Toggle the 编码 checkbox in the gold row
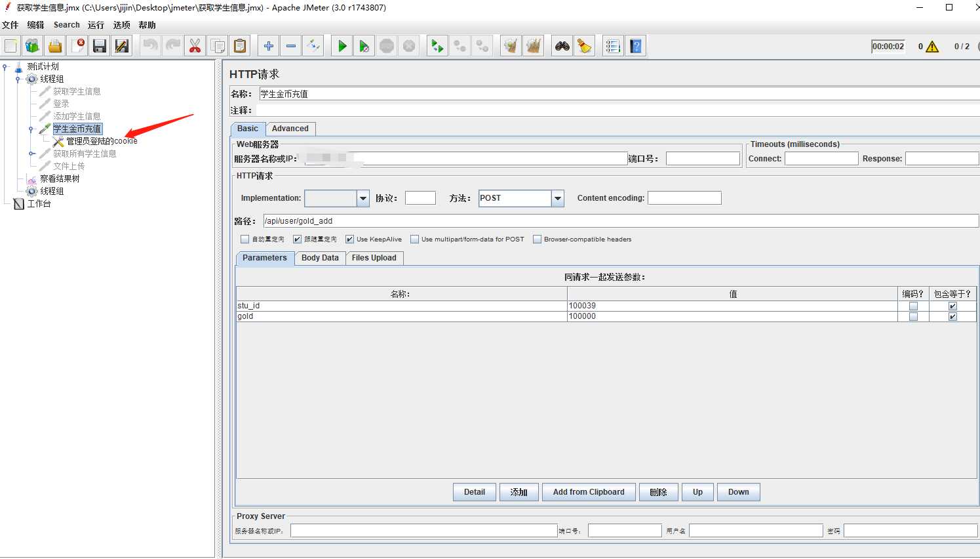980x559 pixels. point(913,316)
